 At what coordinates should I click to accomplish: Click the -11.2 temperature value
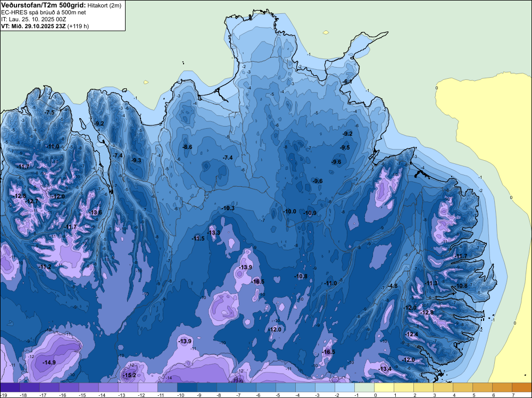(45, 267)
